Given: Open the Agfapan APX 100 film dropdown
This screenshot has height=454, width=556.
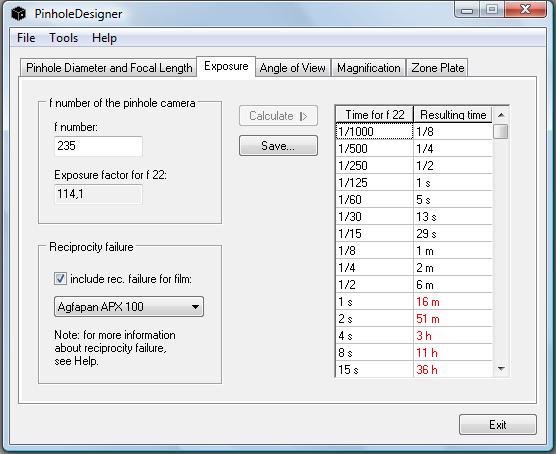Looking at the screenshot, I should click(129, 306).
